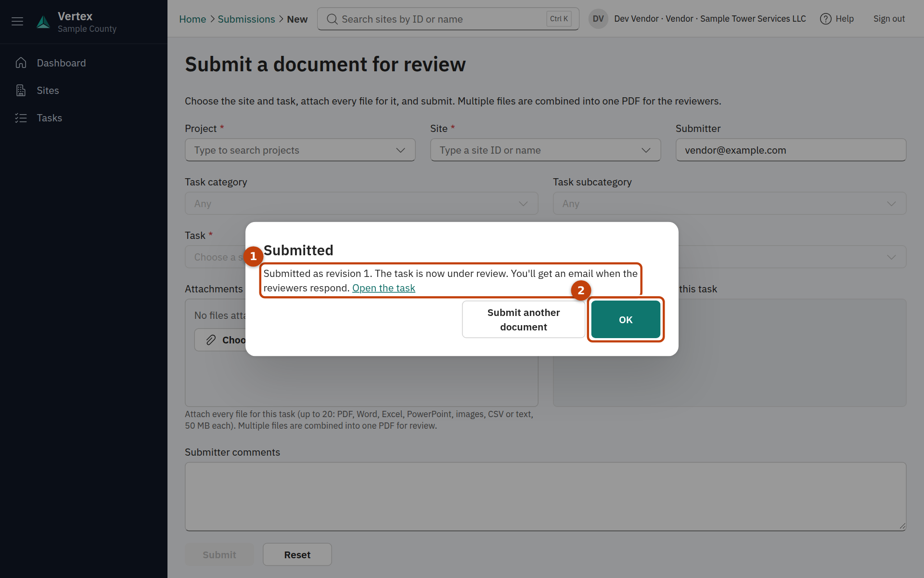Expand the Task subcategory dropdown
The image size is (924, 578).
point(730,204)
